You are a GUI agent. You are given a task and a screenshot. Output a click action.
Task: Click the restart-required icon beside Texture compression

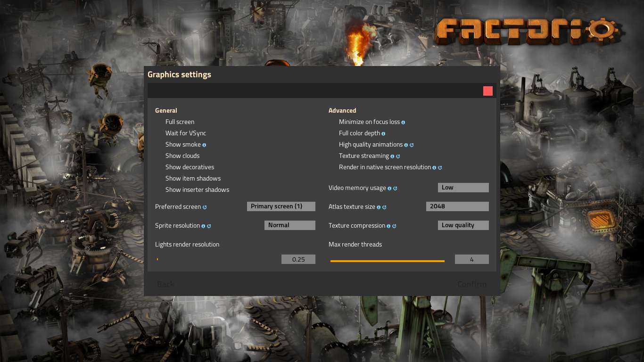click(x=394, y=226)
